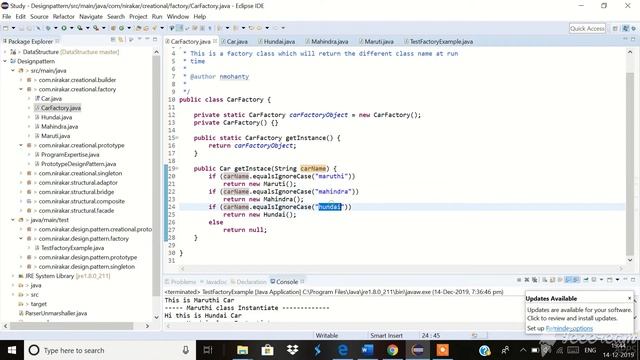640x360 pixels.
Task: Switch to the Java perspective icon
Action: [625, 28]
